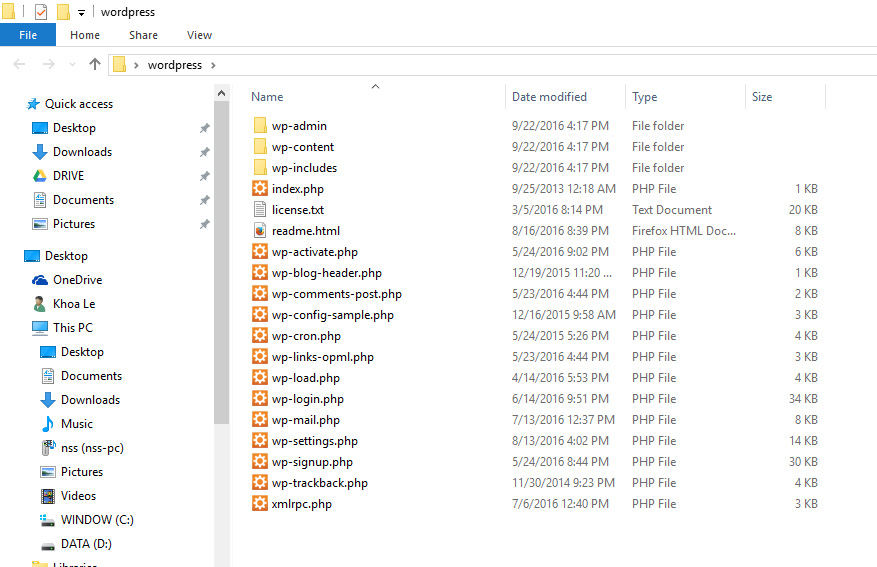
Task: Open OneDrive in the navigation pane
Action: (77, 280)
